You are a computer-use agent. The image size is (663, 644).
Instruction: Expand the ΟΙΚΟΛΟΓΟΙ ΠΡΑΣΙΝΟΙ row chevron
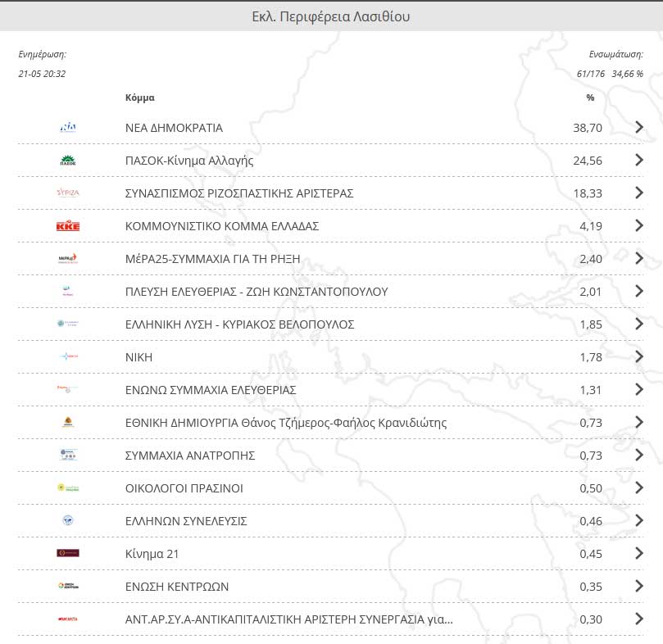coord(639,488)
